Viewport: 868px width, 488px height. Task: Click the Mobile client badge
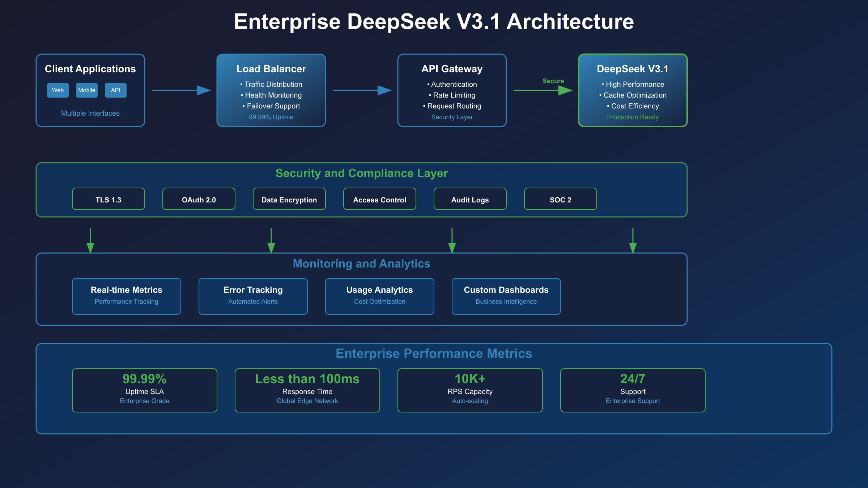pyautogui.click(x=87, y=90)
